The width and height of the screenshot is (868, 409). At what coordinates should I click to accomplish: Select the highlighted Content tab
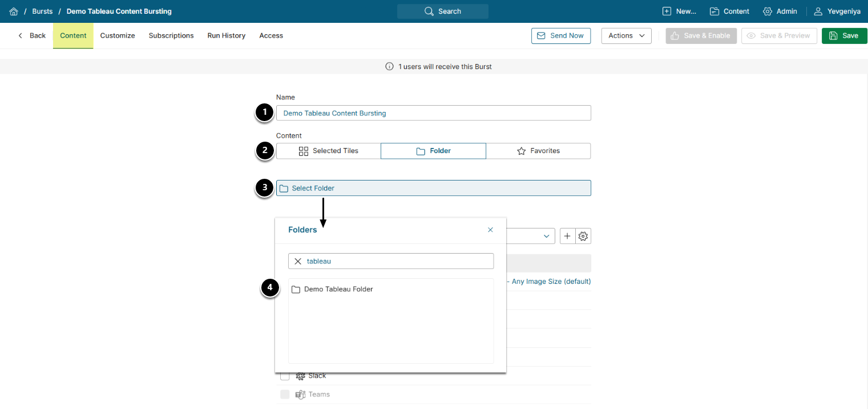pos(73,35)
